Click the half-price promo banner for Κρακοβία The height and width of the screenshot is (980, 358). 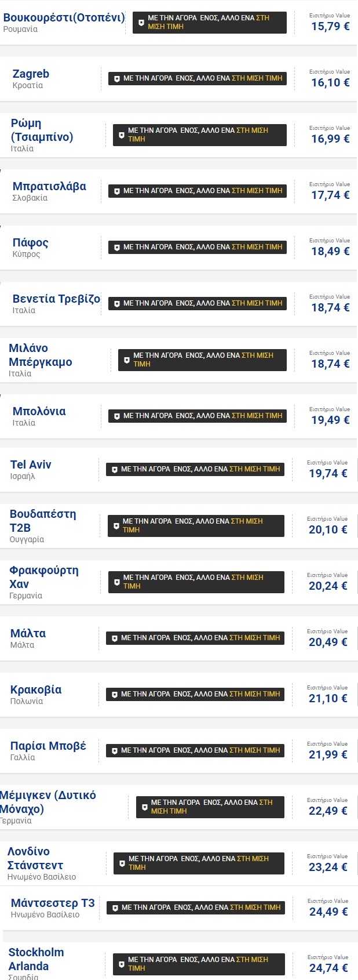(195, 694)
